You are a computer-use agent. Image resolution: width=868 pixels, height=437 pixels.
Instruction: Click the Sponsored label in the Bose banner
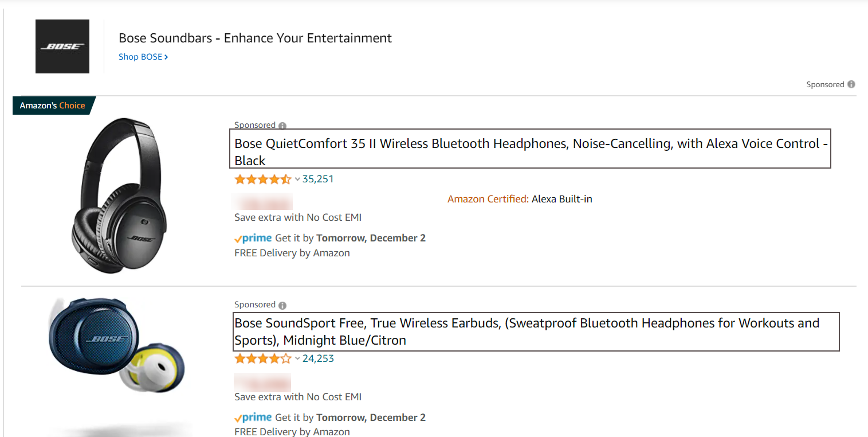coord(826,84)
